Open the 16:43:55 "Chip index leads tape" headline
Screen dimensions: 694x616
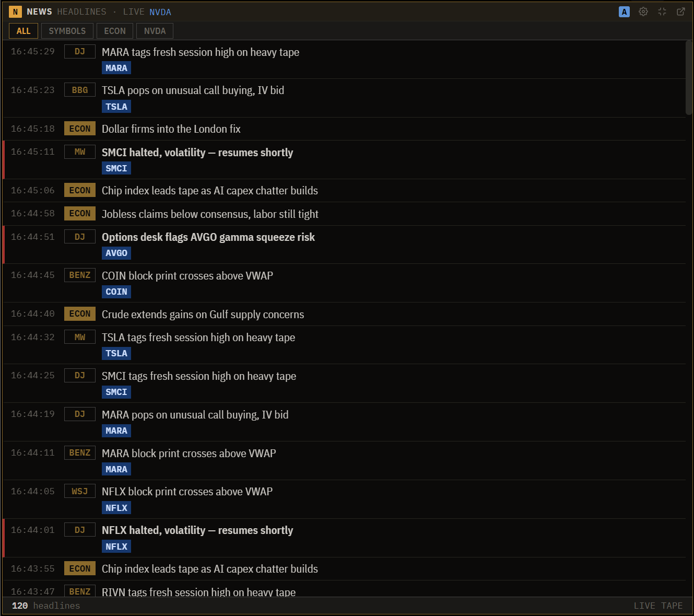(210, 569)
